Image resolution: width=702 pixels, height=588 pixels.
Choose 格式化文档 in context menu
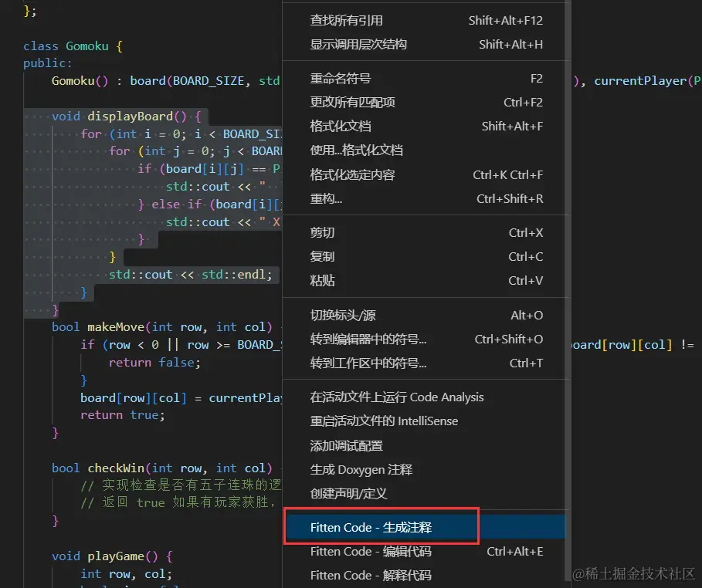pyautogui.click(x=426, y=127)
